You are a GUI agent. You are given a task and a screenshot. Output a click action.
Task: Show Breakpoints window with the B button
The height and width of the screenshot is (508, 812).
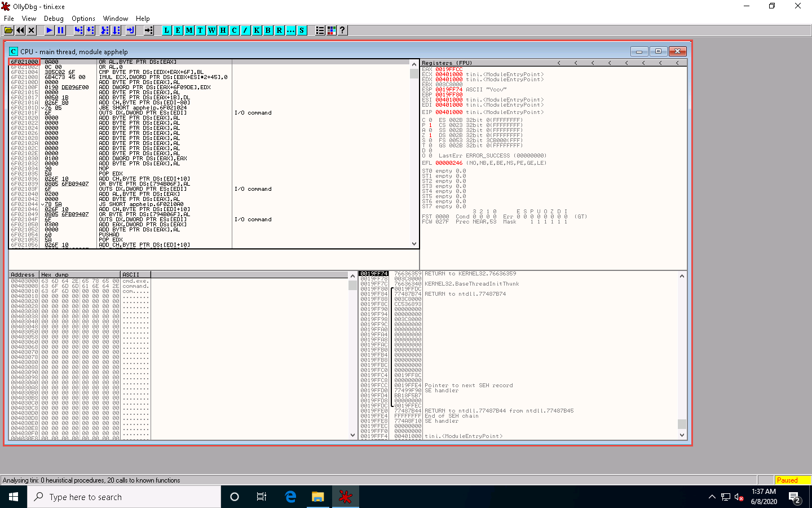pyautogui.click(x=268, y=30)
